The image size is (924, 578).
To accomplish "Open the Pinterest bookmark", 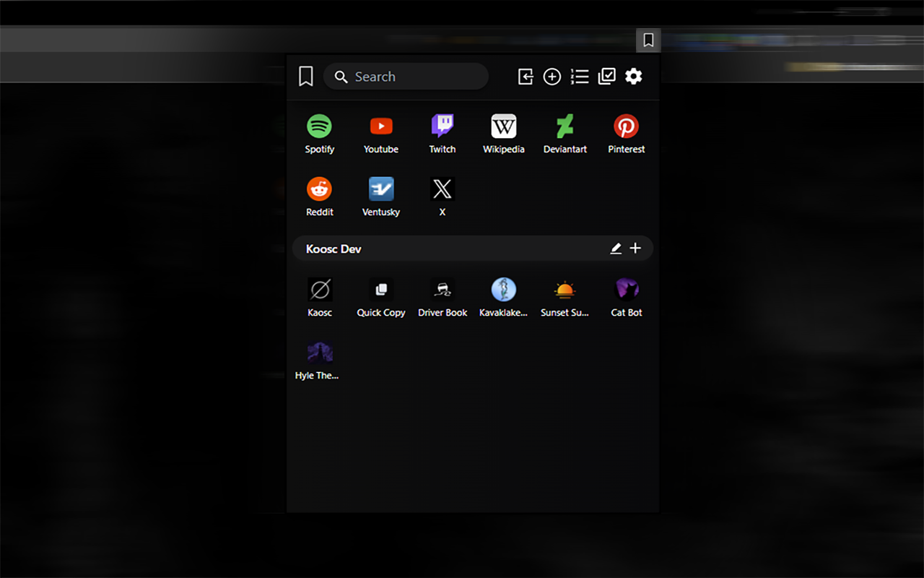I will tap(627, 134).
